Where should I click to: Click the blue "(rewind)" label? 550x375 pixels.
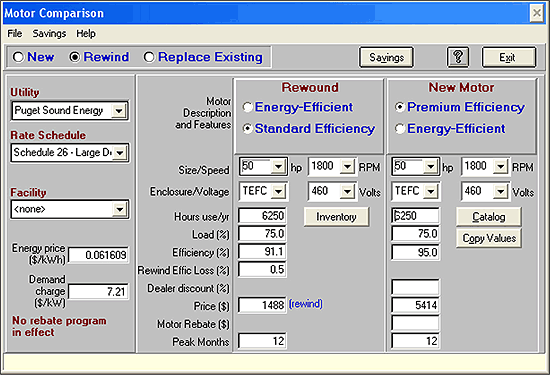pos(306,304)
